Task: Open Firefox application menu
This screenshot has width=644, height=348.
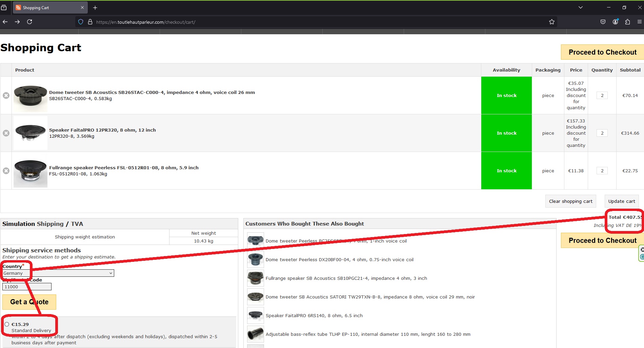Action: tap(640, 22)
